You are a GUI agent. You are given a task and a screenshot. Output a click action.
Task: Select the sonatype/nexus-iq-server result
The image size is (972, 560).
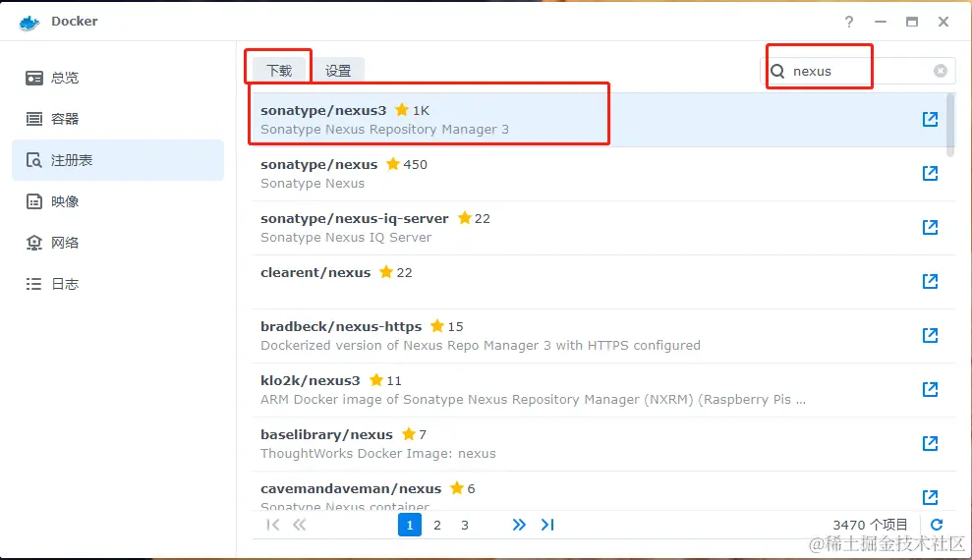click(599, 227)
